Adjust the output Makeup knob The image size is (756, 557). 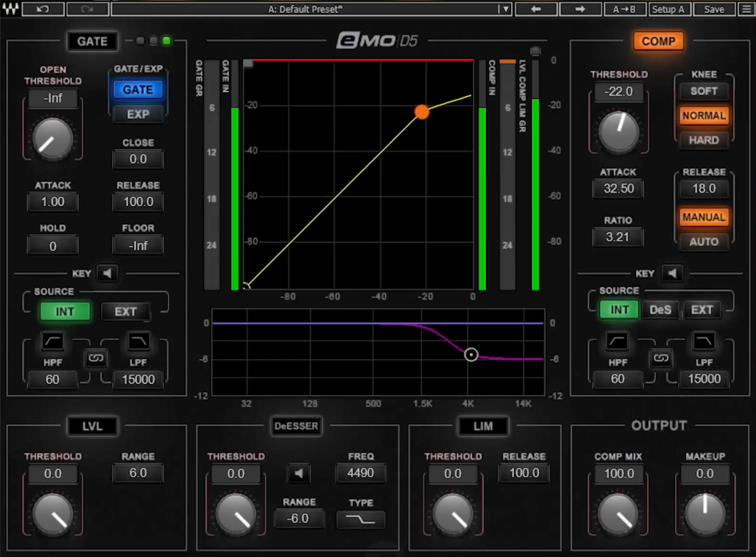tap(705, 513)
